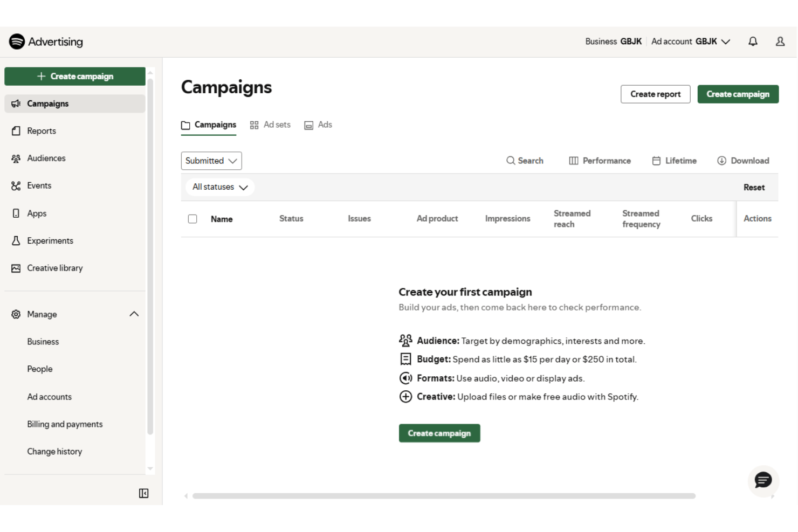The width and height of the screenshot is (798, 532).
Task: Click the Ads tab icon
Action: pyautogui.click(x=308, y=125)
